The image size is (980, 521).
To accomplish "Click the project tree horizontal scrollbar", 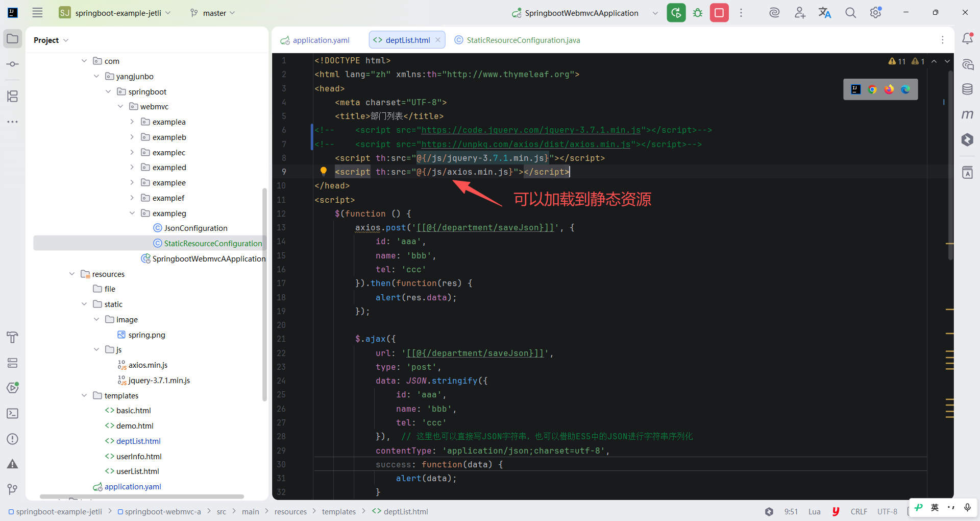I will click(x=142, y=496).
